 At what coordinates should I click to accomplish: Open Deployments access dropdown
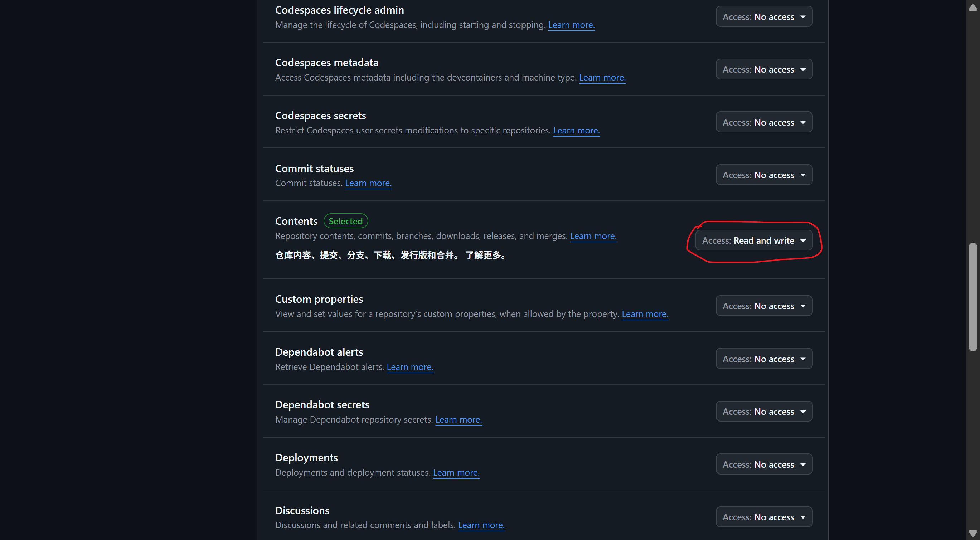click(x=763, y=464)
